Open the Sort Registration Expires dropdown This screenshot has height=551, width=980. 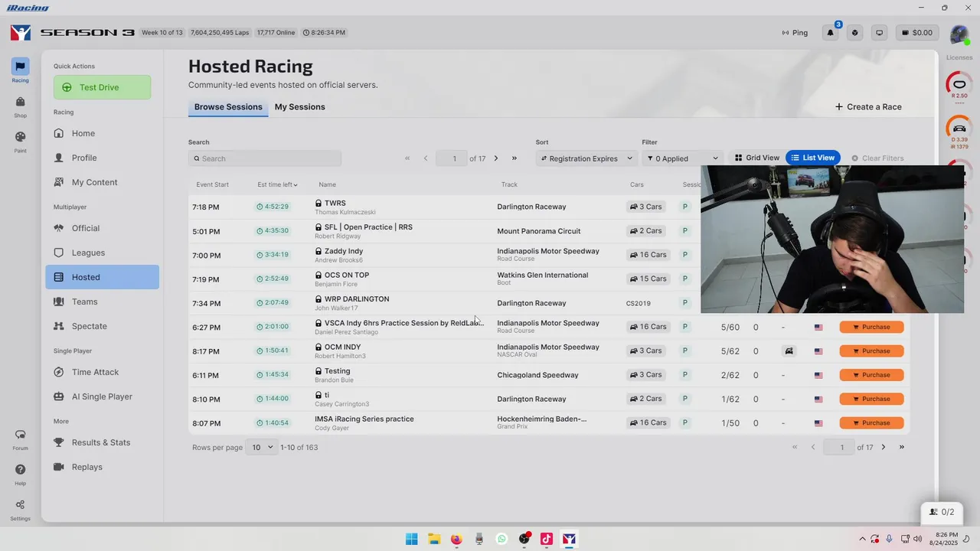pos(586,158)
